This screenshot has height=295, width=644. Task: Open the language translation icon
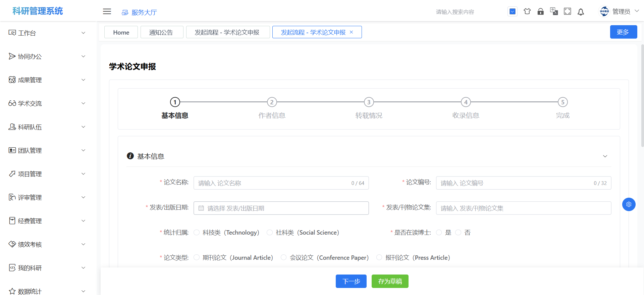[x=554, y=11]
